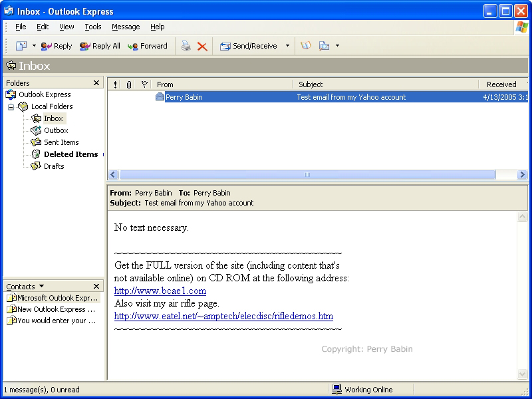Print the message using the printer icon
This screenshot has height=399, width=532.
(186, 46)
